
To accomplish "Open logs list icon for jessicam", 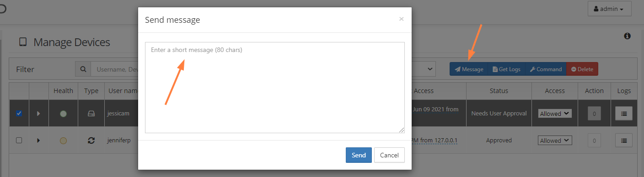I will pos(624,114).
